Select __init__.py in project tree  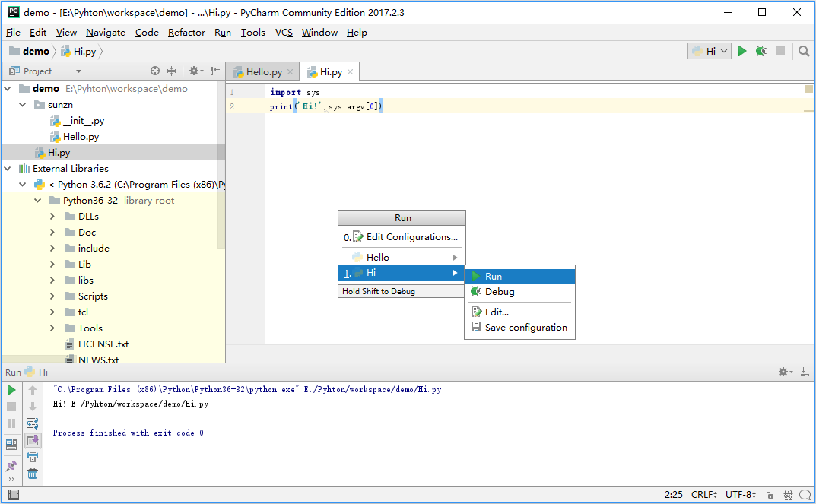tap(83, 121)
